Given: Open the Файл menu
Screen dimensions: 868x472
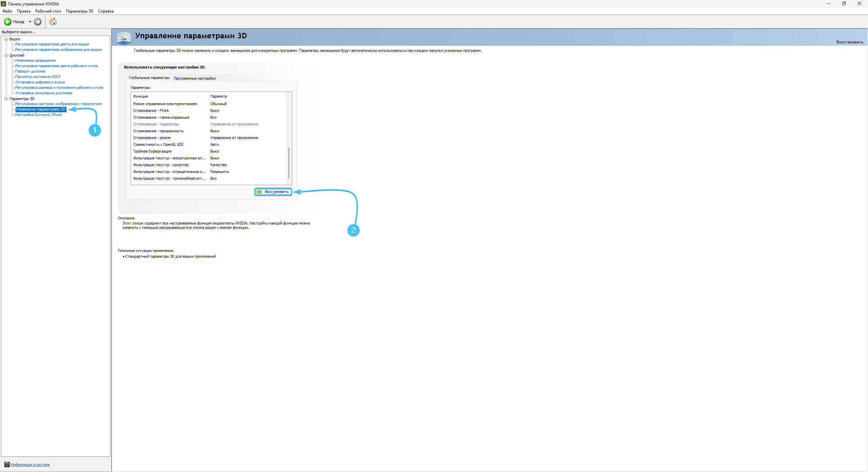Looking at the screenshot, I should pyautogui.click(x=7, y=11).
